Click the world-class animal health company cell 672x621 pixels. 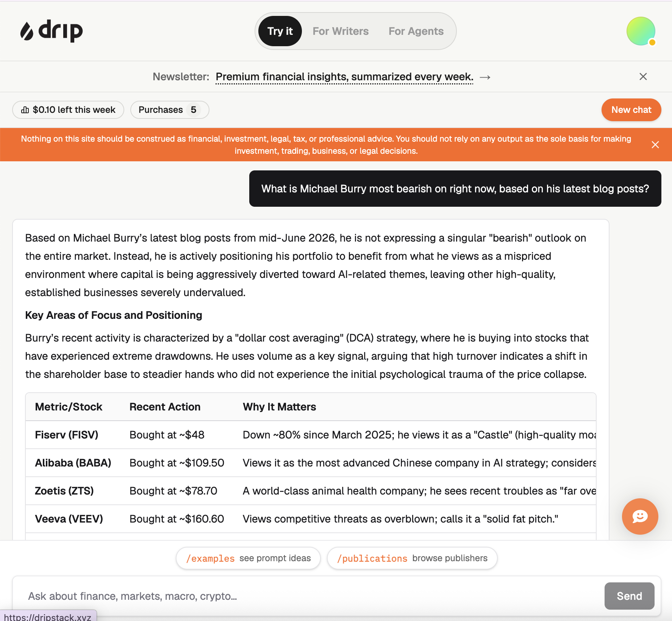click(x=415, y=491)
